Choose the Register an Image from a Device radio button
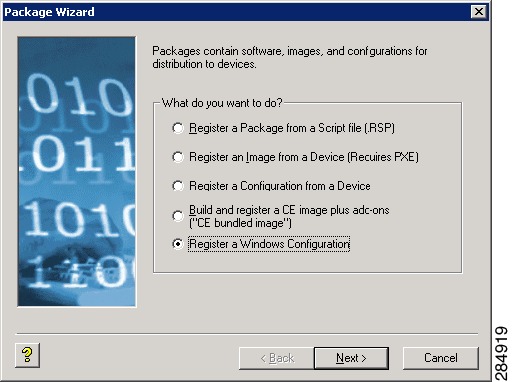Image resolution: width=512 pixels, height=382 pixels. click(178, 157)
